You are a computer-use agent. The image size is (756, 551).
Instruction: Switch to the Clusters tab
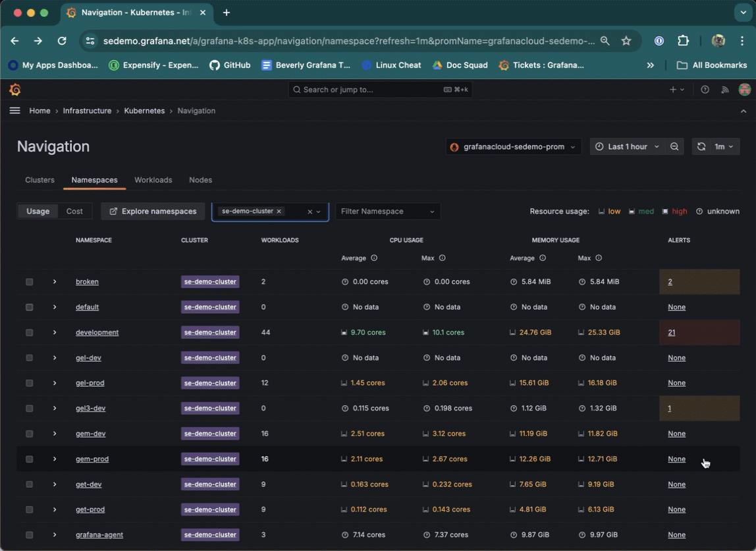click(x=40, y=180)
